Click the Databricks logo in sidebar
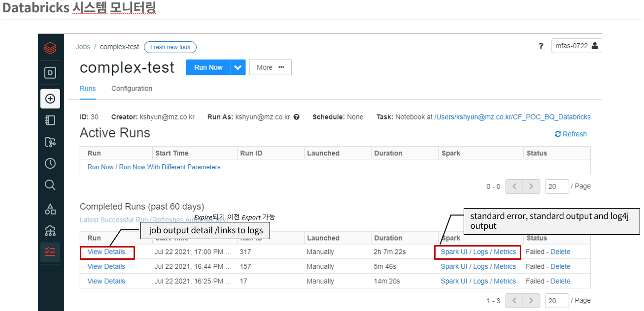This screenshot has width=644, height=311. pyautogui.click(x=50, y=48)
